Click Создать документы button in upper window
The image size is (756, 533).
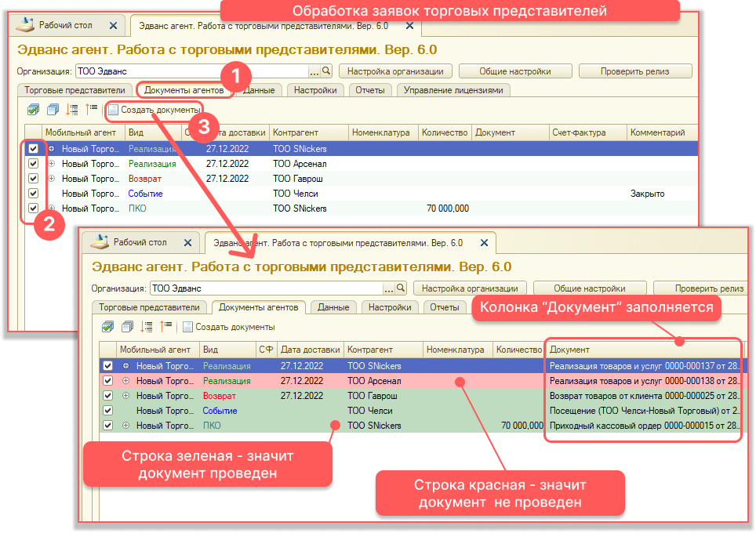coord(154,110)
